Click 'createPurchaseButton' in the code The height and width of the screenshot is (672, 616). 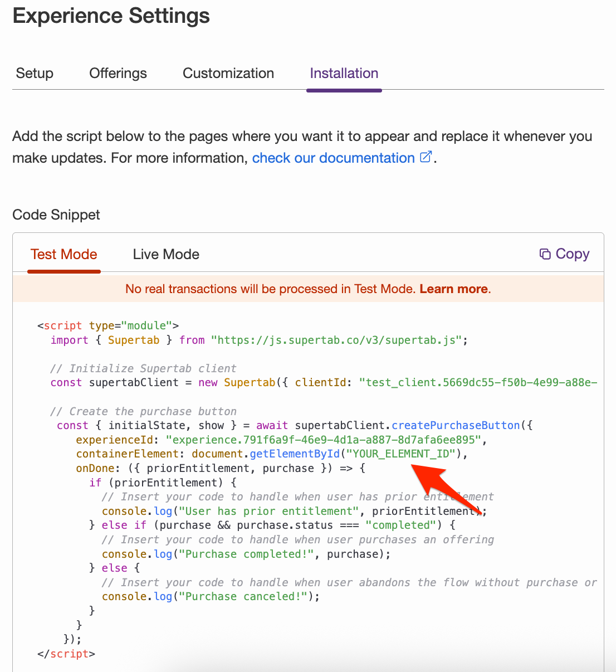tap(456, 425)
